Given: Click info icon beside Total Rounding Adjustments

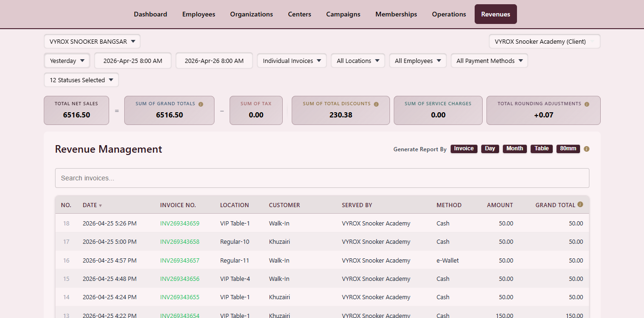Looking at the screenshot, I should coord(587,104).
